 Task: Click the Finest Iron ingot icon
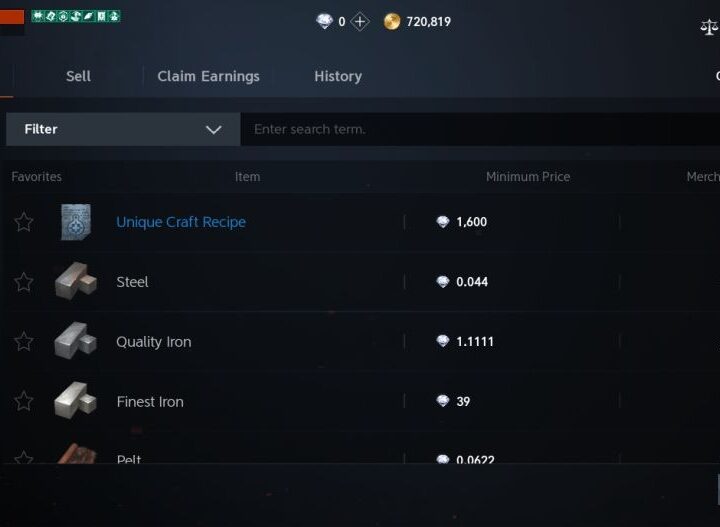click(x=75, y=401)
